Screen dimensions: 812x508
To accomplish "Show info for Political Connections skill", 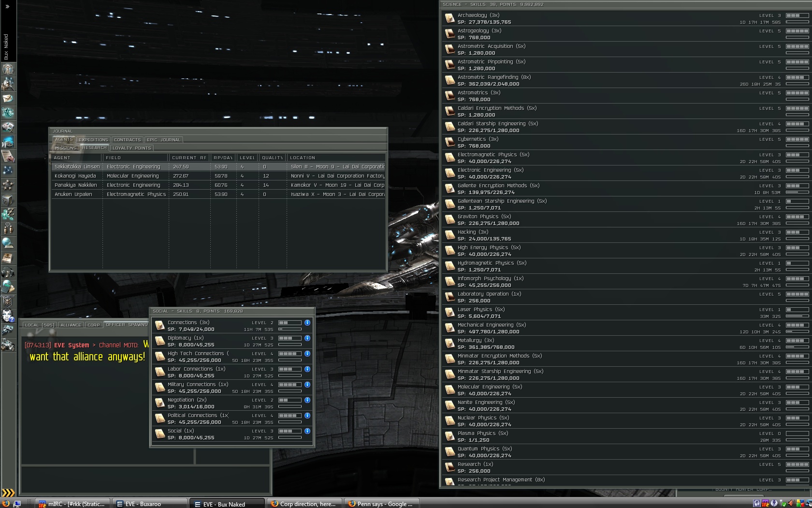I will 307,416.
